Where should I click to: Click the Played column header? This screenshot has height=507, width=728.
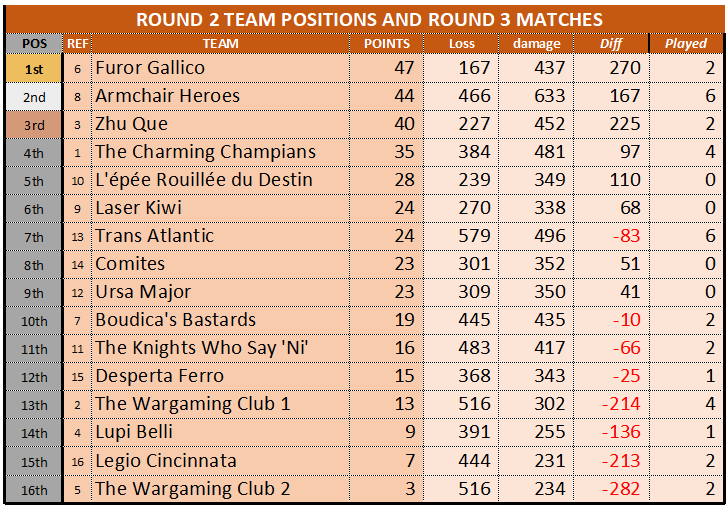click(686, 44)
